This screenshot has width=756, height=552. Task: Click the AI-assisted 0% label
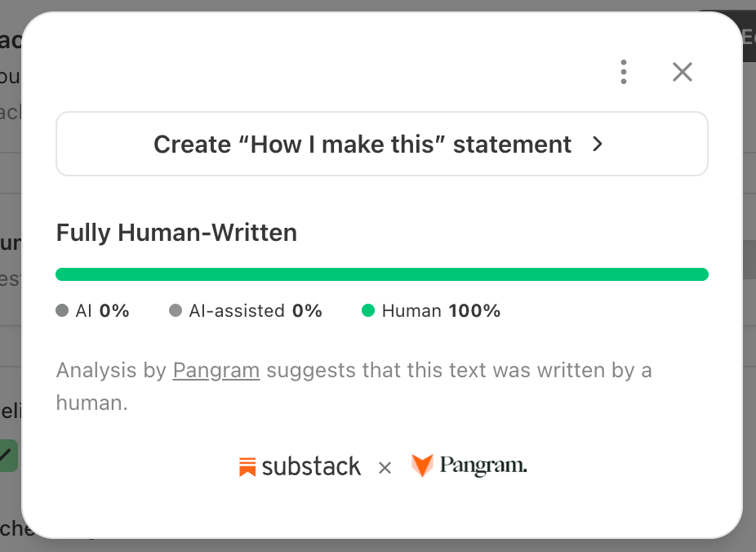tap(256, 311)
